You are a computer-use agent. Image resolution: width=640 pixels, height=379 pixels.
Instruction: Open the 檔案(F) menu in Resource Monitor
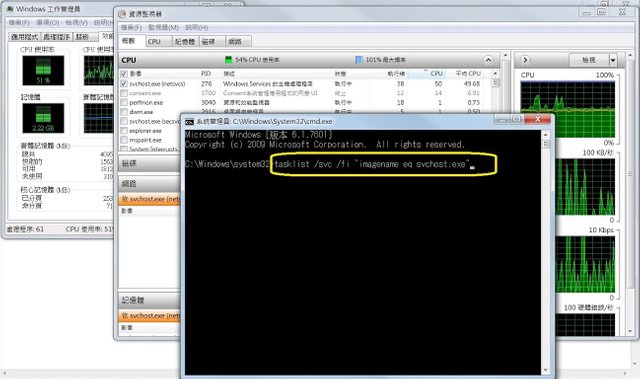[131, 27]
